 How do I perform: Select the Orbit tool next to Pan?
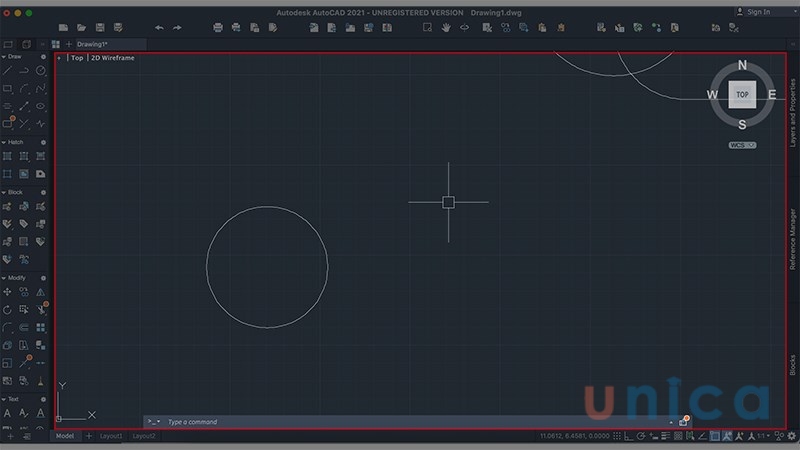point(464,28)
